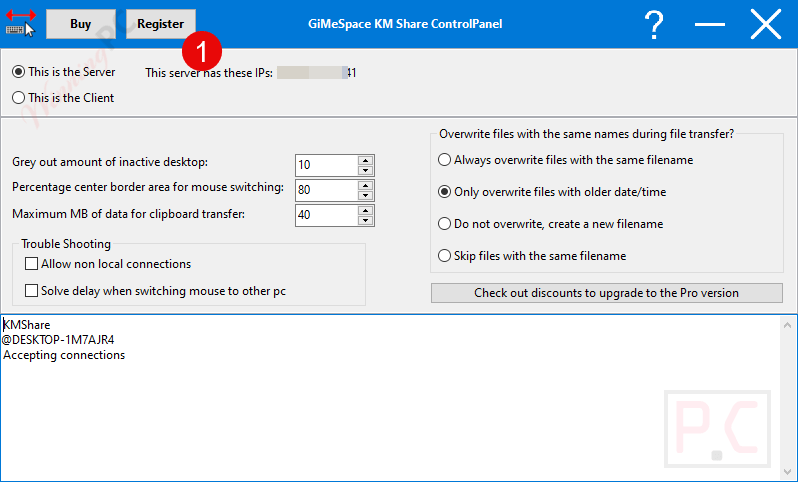Click the log scrollbar down arrow
The width and height of the screenshot is (798, 482).
pyautogui.click(x=788, y=471)
